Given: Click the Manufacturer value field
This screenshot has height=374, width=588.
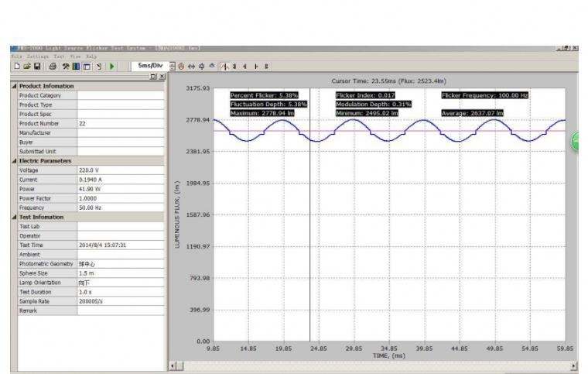Looking at the screenshot, I should (x=121, y=132).
